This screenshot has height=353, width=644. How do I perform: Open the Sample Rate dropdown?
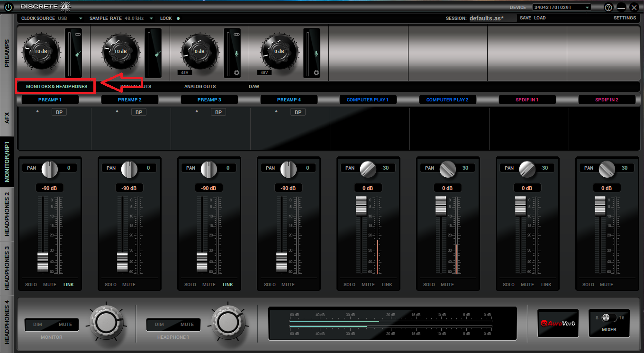(x=151, y=18)
